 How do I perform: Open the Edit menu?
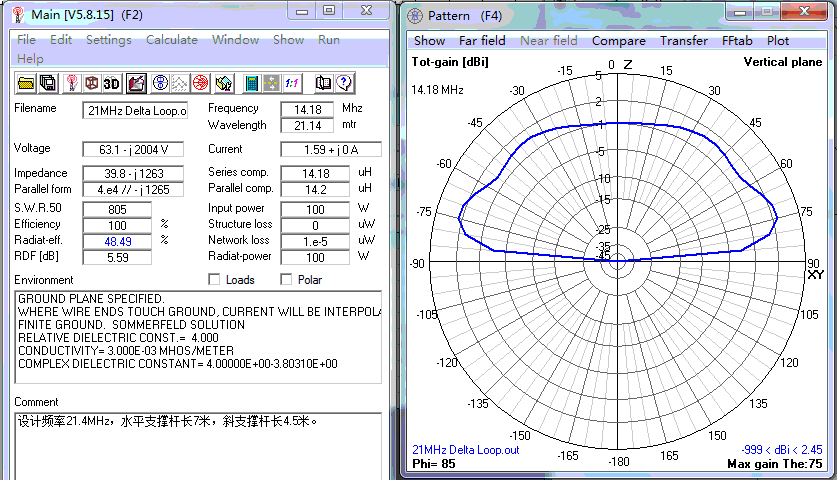pyautogui.click(x=61, y=40)
